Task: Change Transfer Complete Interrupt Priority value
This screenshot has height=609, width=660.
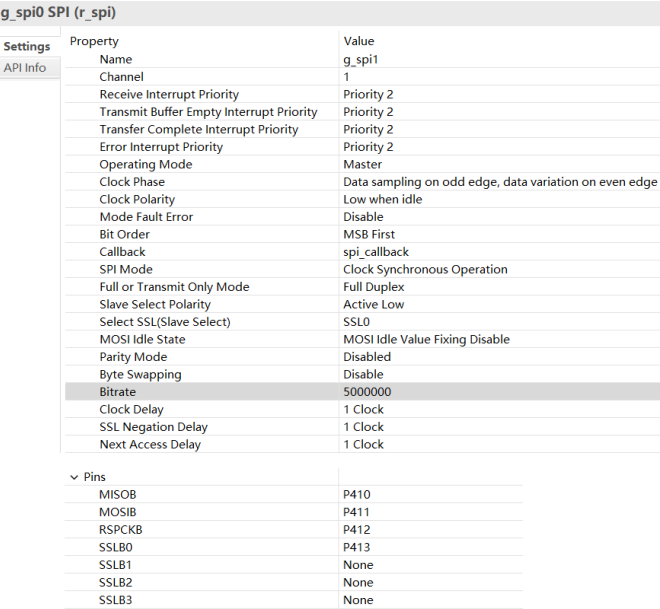Action: coord(368,129)
